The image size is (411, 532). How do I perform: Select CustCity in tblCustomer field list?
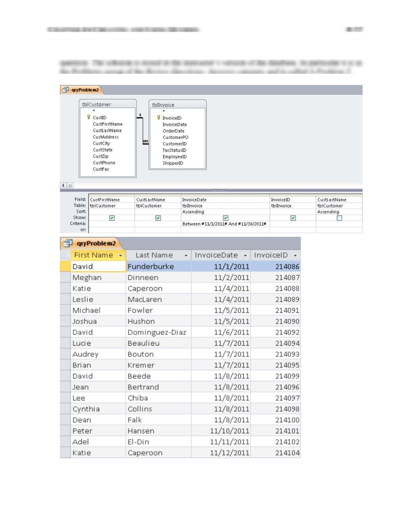(101, 143)
